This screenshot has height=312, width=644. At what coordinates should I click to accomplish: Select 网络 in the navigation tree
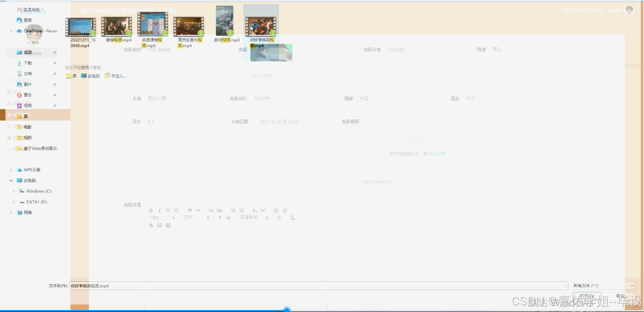tap(24, 213)
